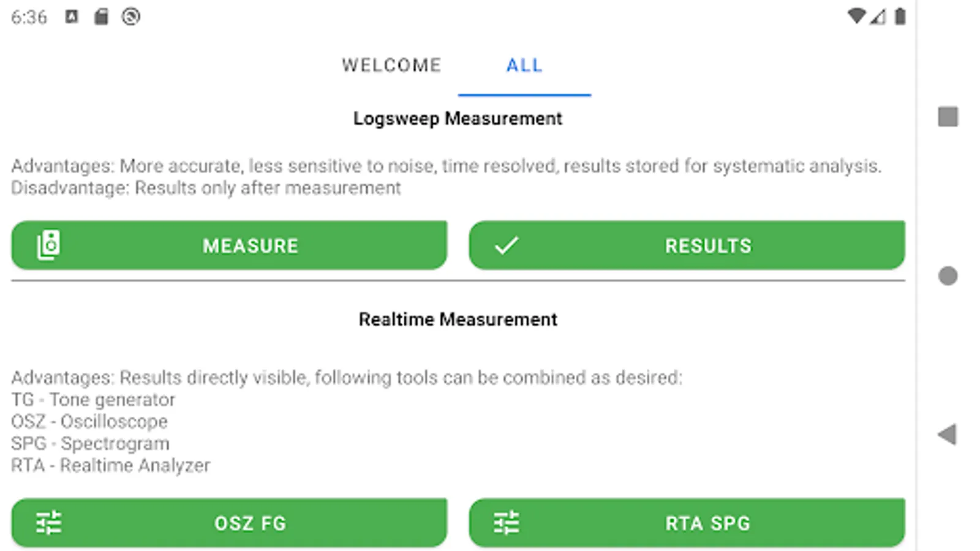980x551 pixels.
Task: Tap the circular sync notification icon
Action: coord(130,17)
